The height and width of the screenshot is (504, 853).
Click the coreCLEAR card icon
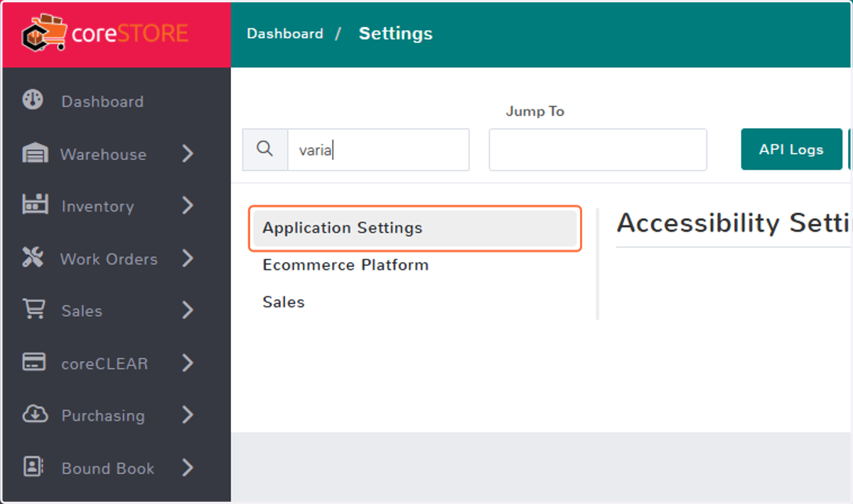34,363
